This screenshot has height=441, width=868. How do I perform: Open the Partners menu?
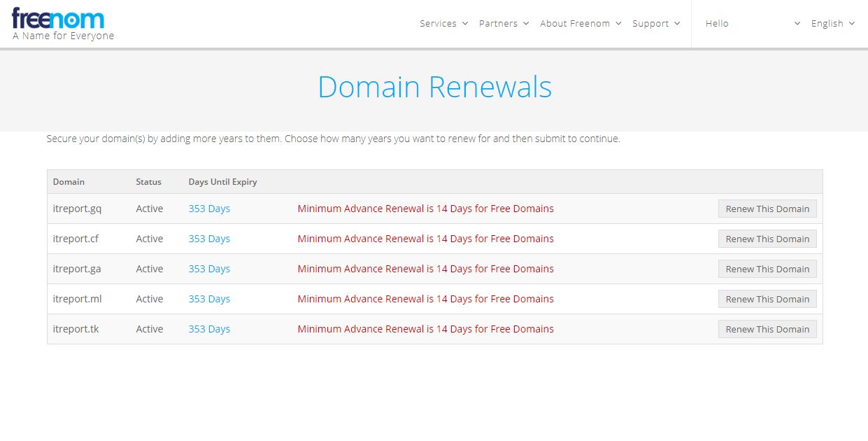(x=504, y=23)
